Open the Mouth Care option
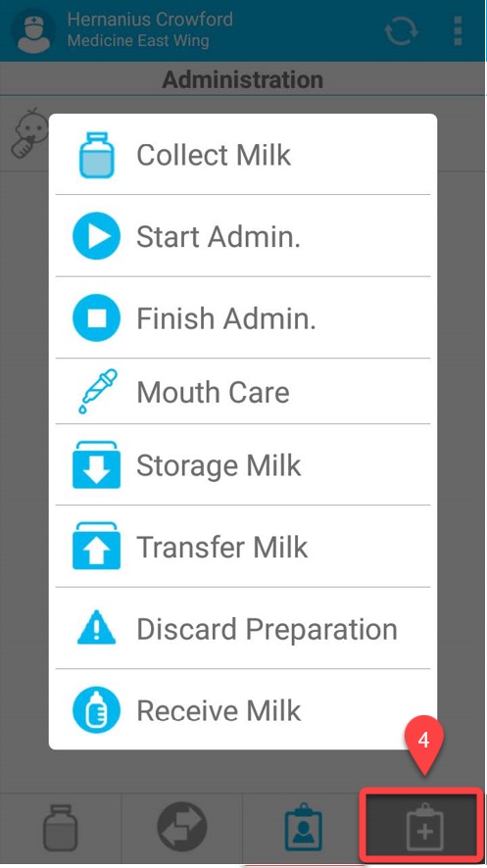The height and width of the screenshot is (868, 487). point(243,391)
